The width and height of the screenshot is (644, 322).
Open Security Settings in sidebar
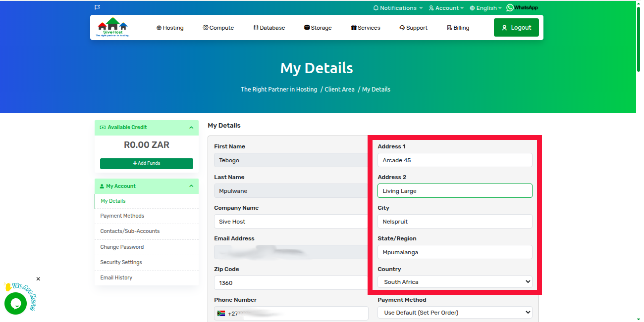click(x=121, y=262)
